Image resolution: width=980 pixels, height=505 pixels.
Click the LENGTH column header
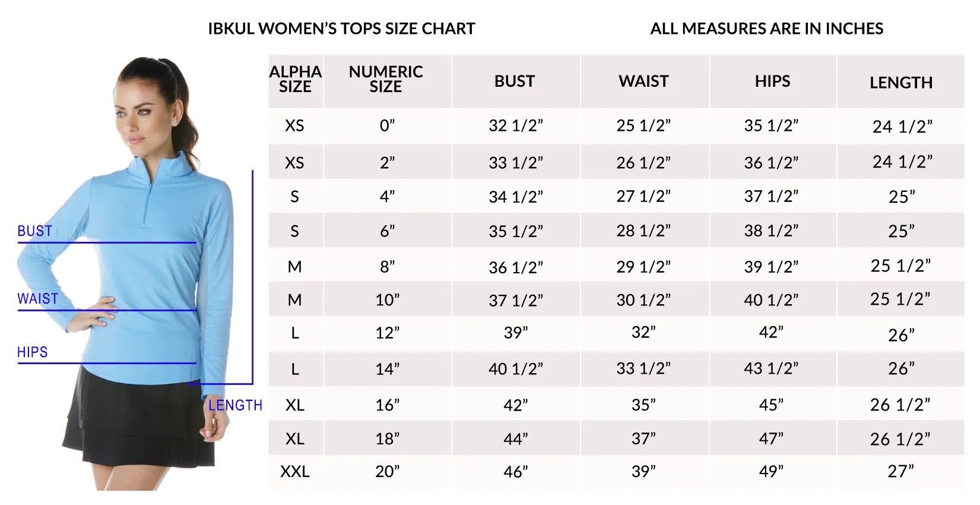pos(901,83)
